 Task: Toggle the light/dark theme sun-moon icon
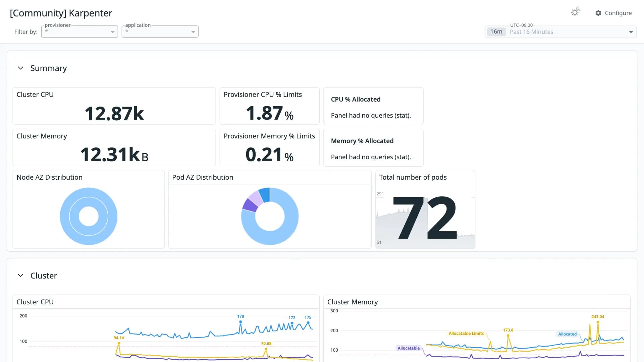click(x=576, y=12)
